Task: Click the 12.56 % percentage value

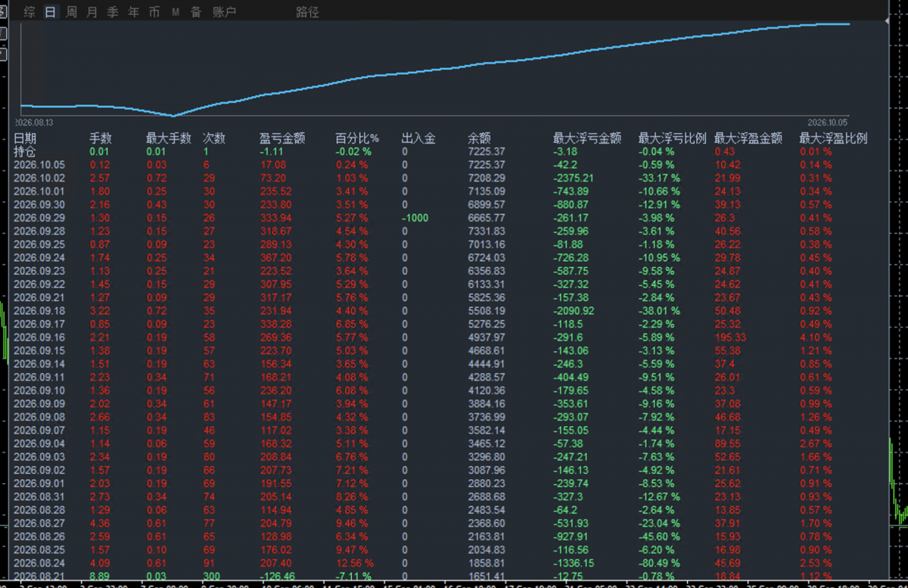Action: point(354,564)
